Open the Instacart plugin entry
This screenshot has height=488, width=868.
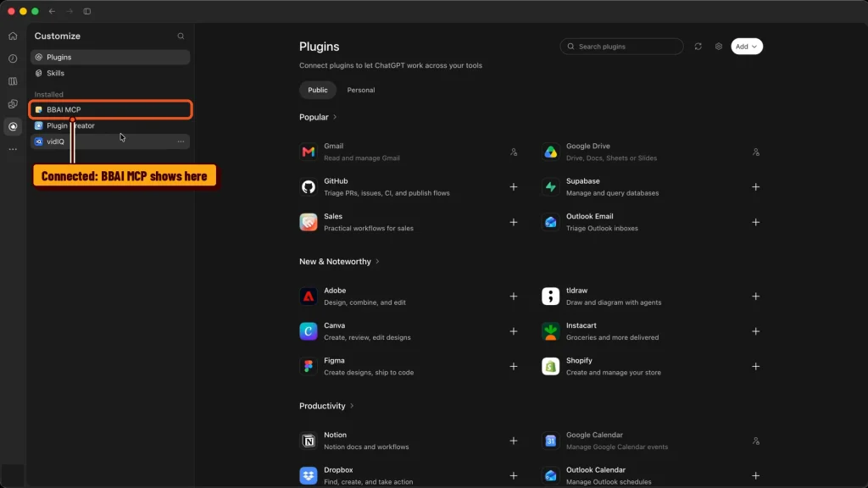click(x=652, y=331)
